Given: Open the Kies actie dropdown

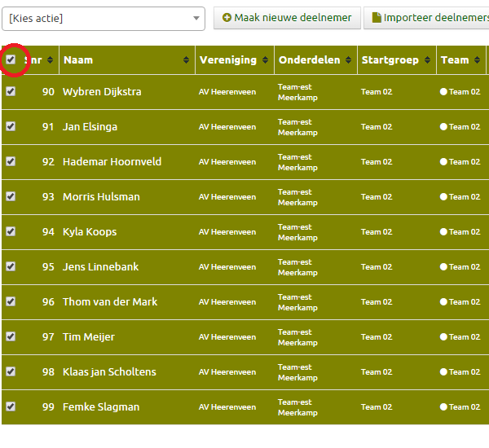Looking at the screenshot, I should point(104,19).
